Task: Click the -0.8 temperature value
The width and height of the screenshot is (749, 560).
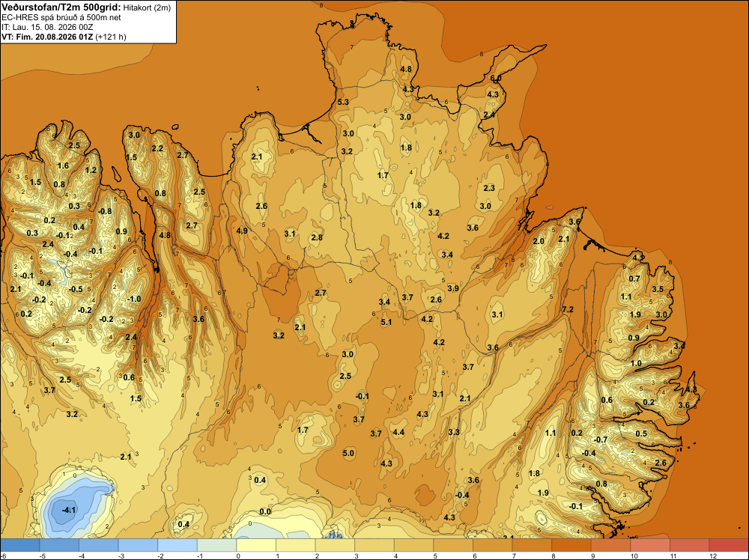Action: pos(105,211)
